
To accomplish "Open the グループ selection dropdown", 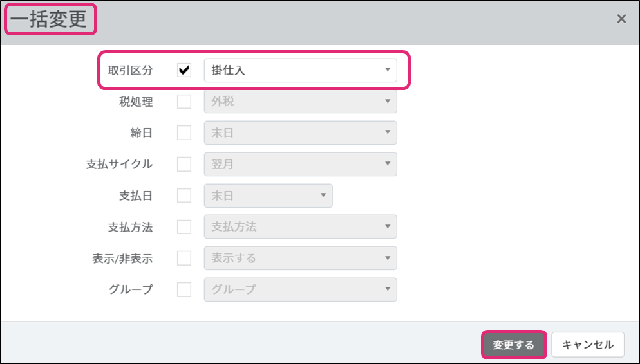I will [x=300, y=289].
